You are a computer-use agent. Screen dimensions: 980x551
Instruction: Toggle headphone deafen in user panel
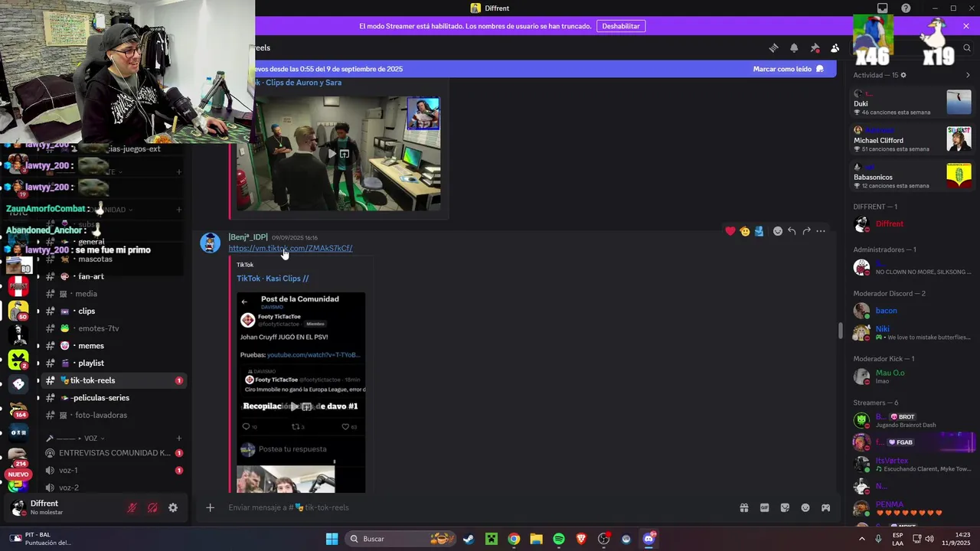152,507
